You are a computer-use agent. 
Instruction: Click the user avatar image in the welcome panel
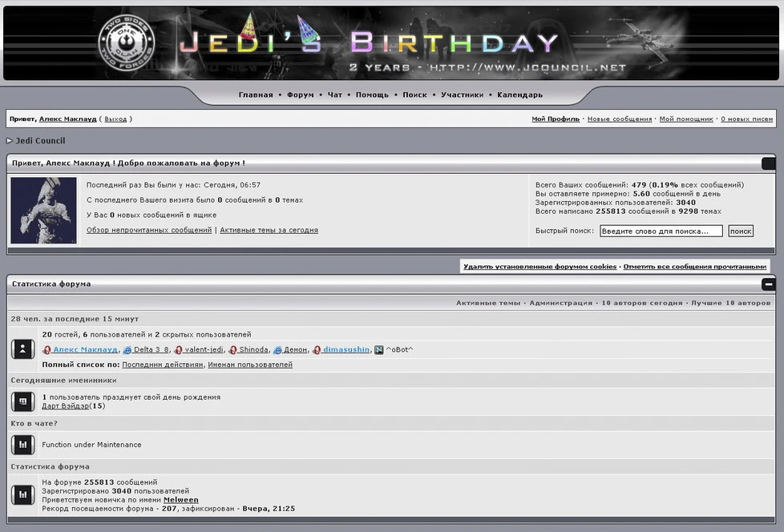(x=43, y=210)
